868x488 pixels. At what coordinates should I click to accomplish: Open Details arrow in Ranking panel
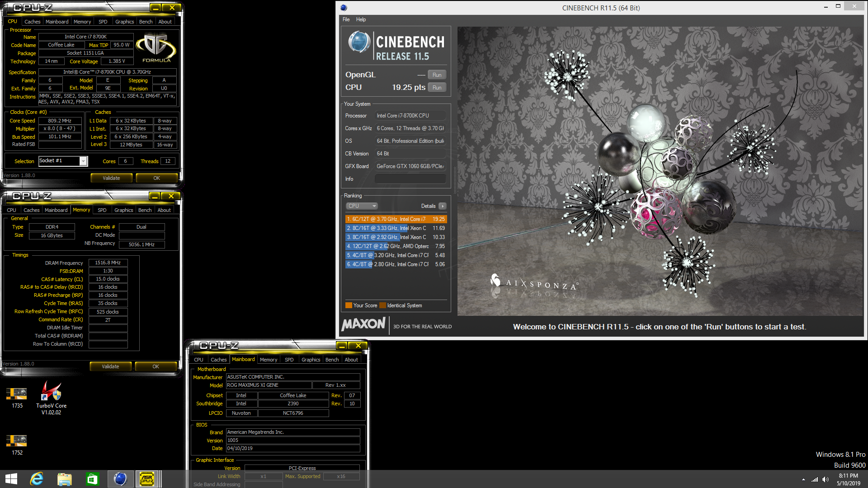pos(443,206)
